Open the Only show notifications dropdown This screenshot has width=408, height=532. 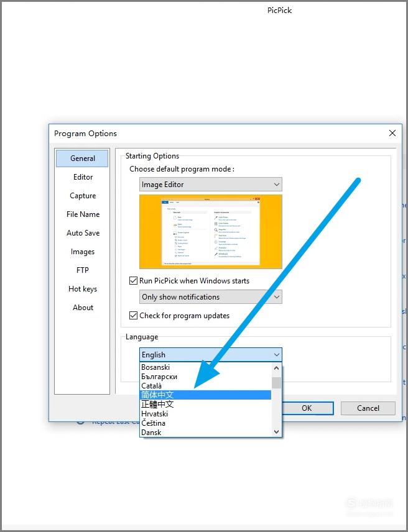tap(210, 297)
